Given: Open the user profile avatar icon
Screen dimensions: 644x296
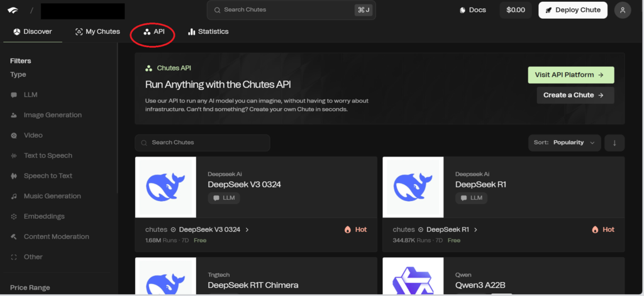Looking at the screenshot, I should click(x=623, y=10).
